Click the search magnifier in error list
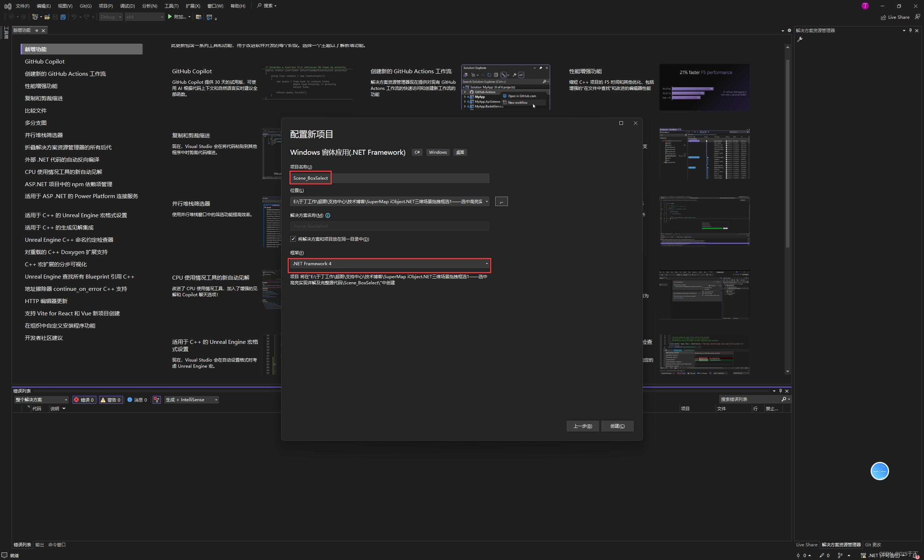The image size is (924, 560). point(784,399)
